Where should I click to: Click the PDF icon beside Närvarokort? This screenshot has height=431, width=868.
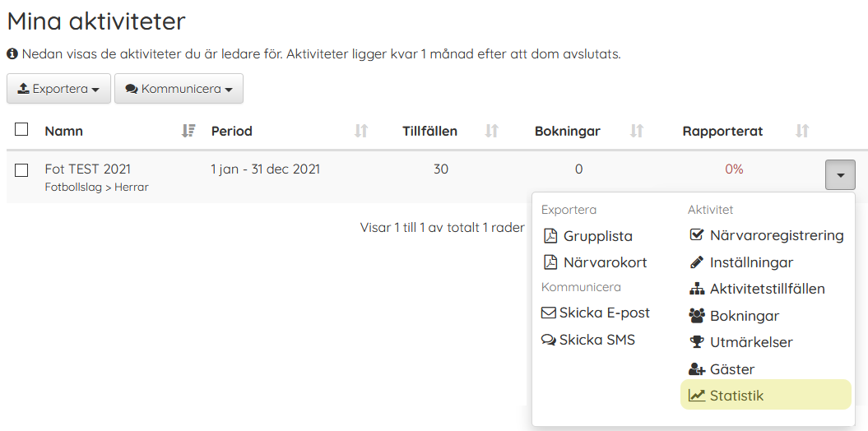point(550,263)
